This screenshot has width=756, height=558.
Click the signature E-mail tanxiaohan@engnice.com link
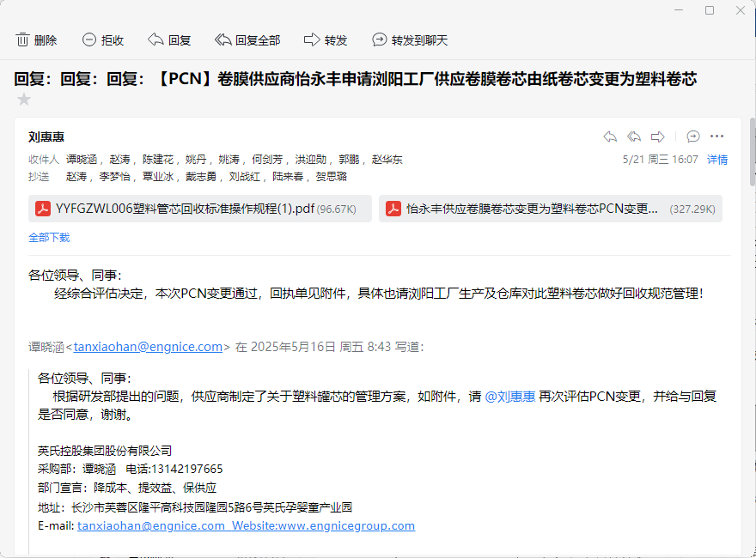click(151, 525)
